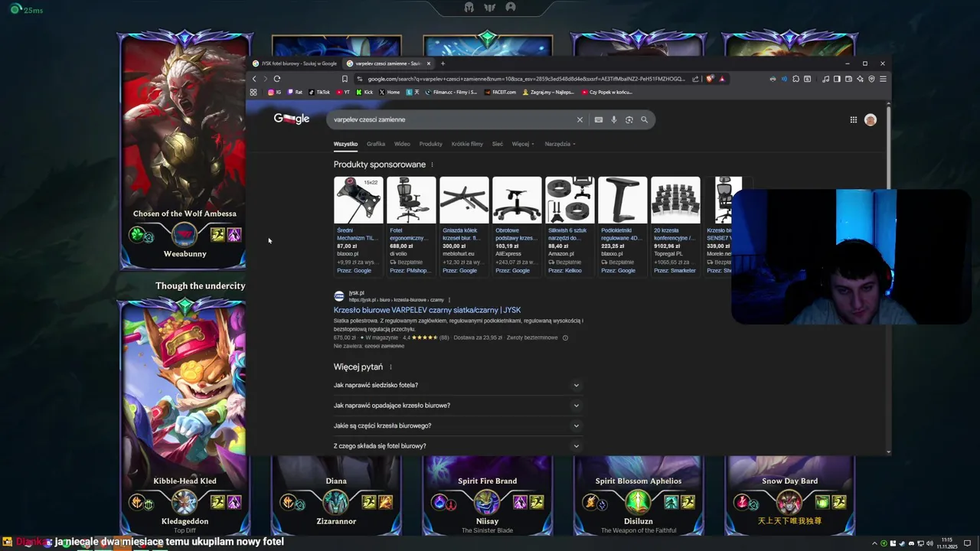The image size is (980, 551).
Task: Open Google apps grid
Action: pos(853,119)
